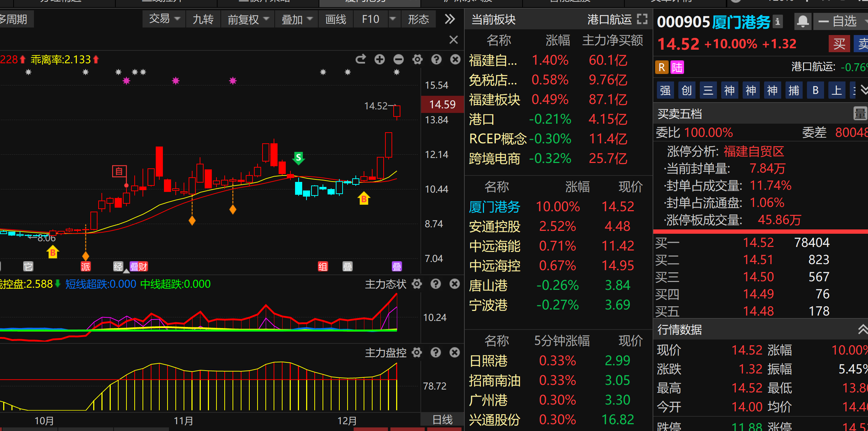Open the F10 menu item
Viewport: 868px width, 431px height.
(370, 19)
